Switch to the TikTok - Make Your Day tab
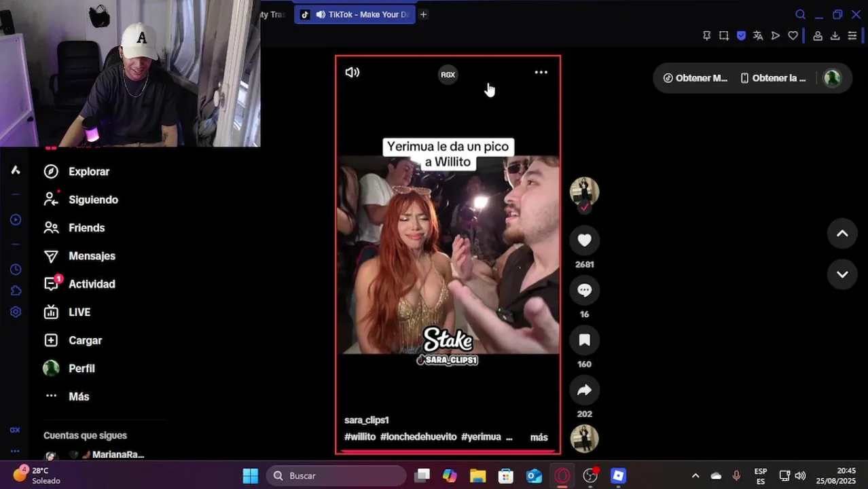This screenshot has height=489, width=868. point(354,14)
